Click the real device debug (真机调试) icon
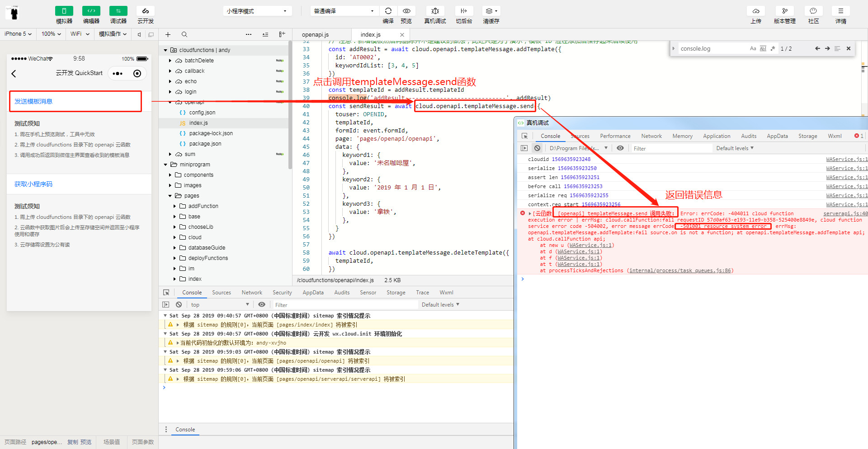 435,11
